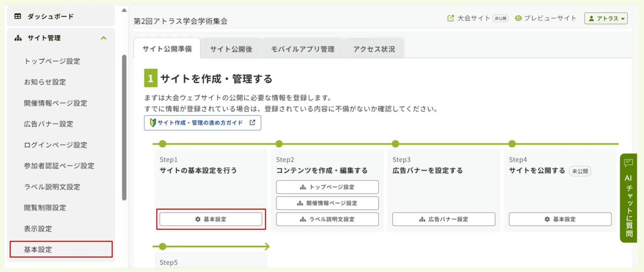This screenshot has width=644, height=272.
Task: Click the beginner mark icon in the guide link
Action: pyautogui.click(x=153, y=123)
